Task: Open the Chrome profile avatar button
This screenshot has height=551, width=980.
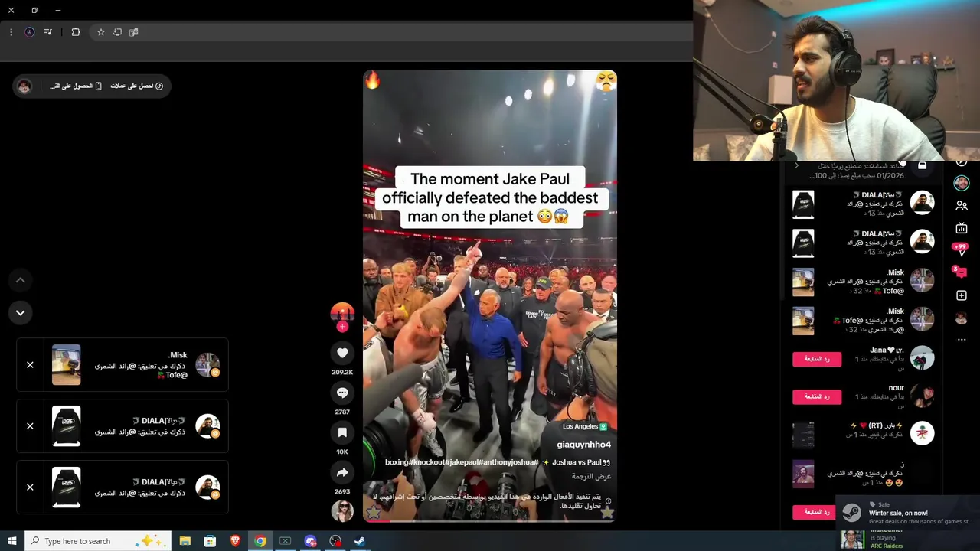Action: point(29,32)
